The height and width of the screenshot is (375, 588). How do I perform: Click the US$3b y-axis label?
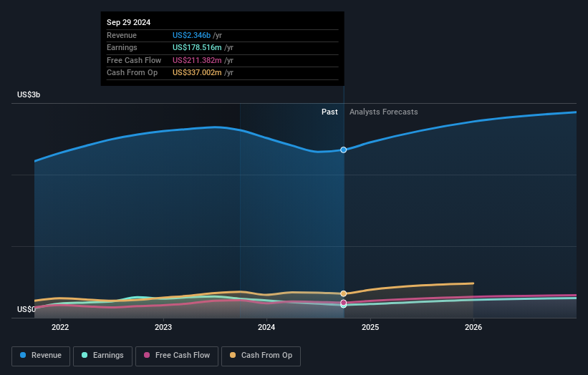pos(29,94)
